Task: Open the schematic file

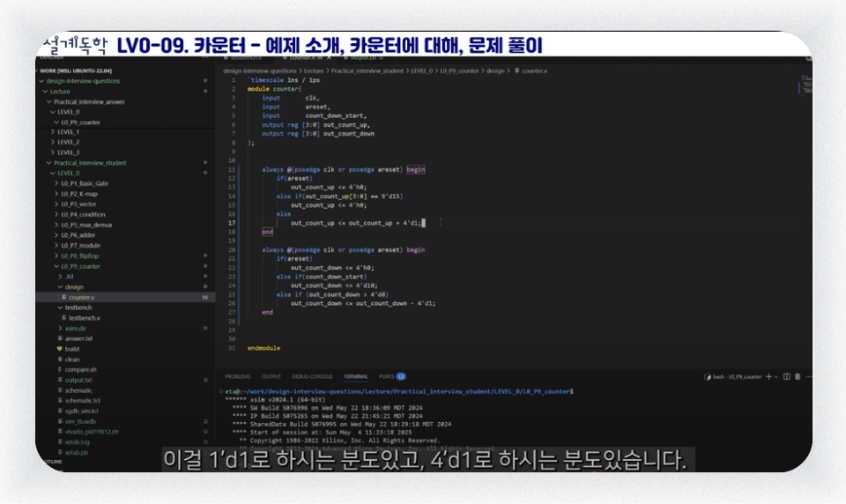Action: (78, 390)
